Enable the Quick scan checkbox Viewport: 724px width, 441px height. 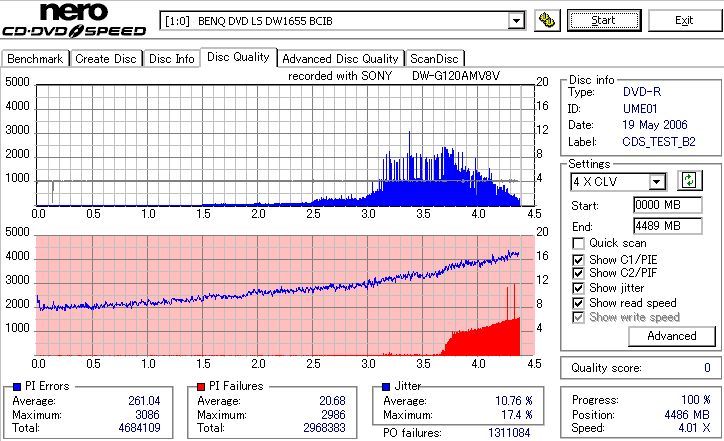[x=578, y=243]
